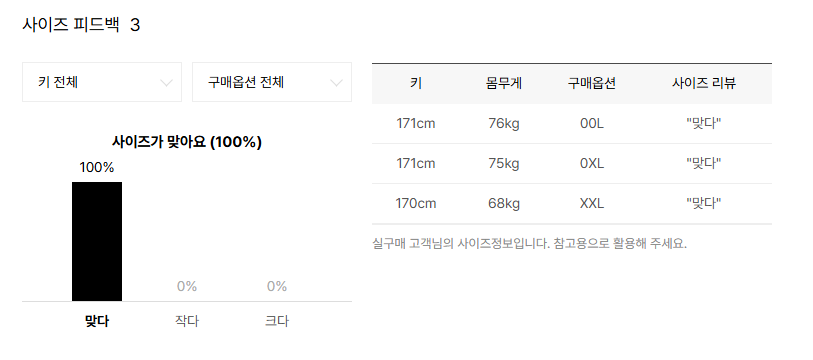Select the black 100% 맞다 bar
813x360 pixels.
click(x=97, y=241)
